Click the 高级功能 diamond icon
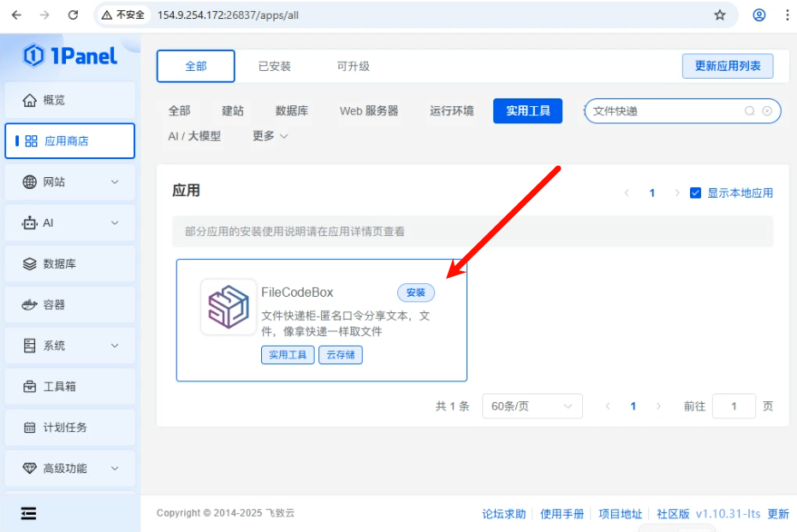Screen dimensions: 797x532 (x=29, y=468)
